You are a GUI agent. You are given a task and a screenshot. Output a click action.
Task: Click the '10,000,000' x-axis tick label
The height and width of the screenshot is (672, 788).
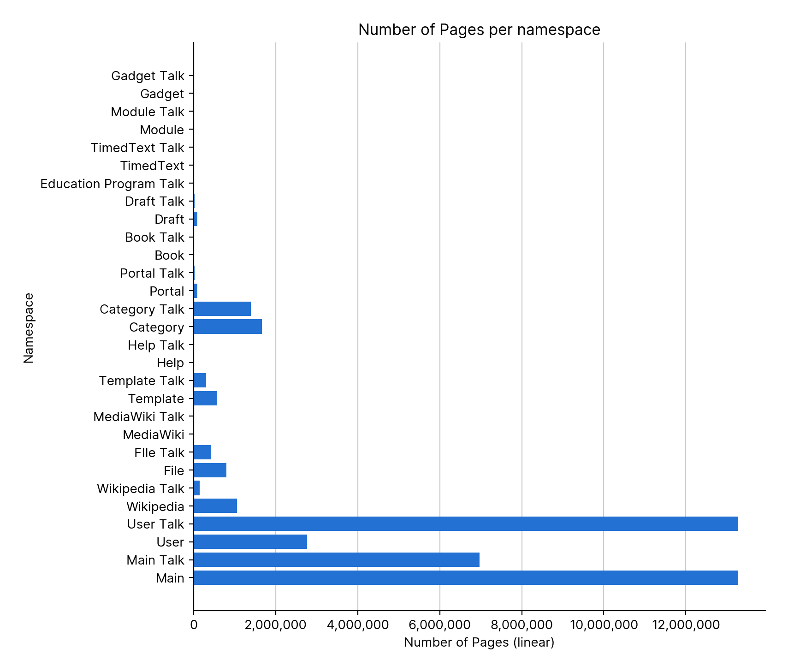(604, 624)
